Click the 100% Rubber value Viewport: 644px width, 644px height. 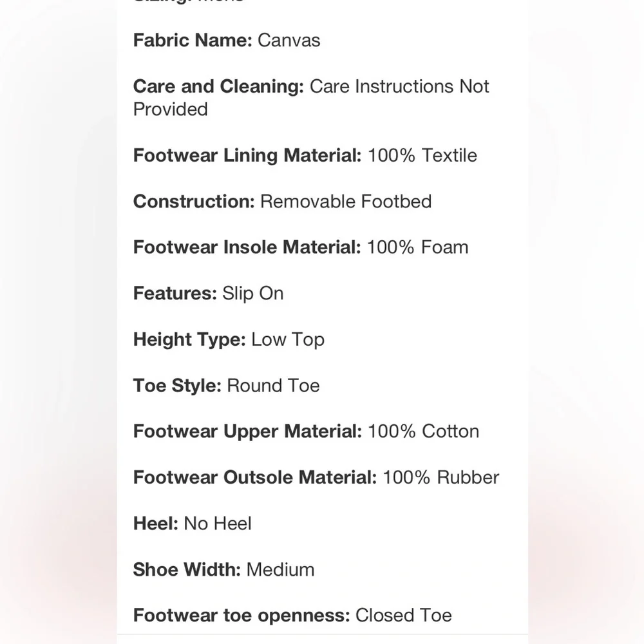pyautogui.click(x=440, y=478)
